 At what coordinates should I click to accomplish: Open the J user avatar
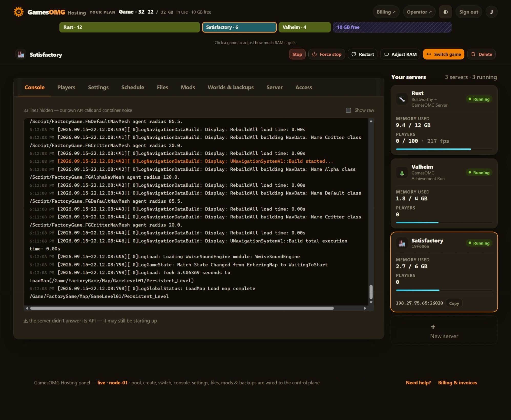[x=491, y=12]
